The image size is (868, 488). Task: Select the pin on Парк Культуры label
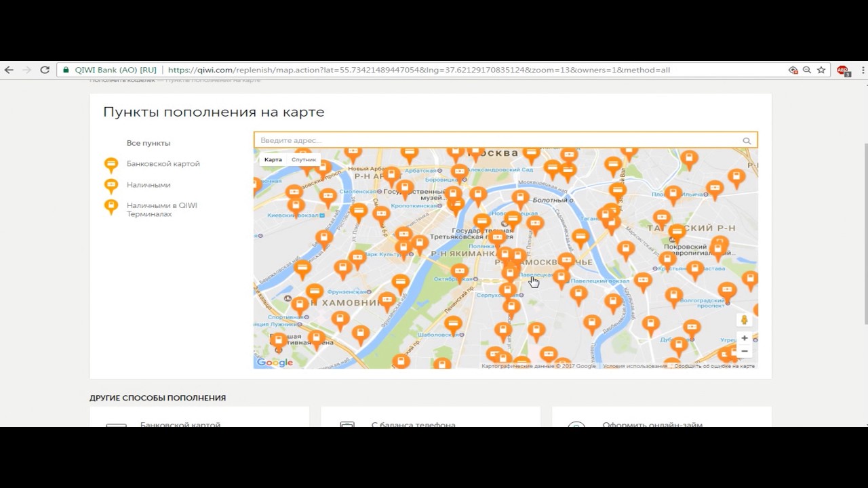pos(404,248)
